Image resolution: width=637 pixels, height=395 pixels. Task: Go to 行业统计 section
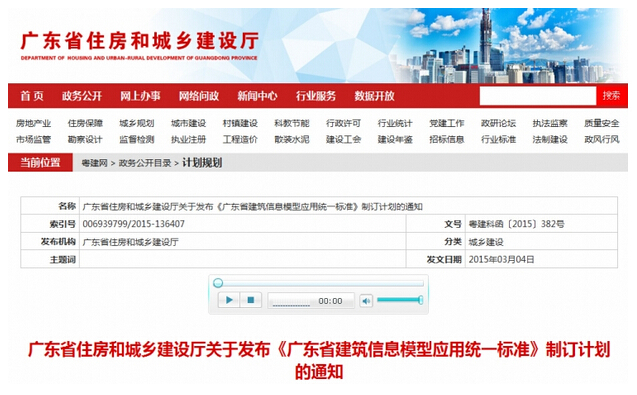(x=395, y=123)
